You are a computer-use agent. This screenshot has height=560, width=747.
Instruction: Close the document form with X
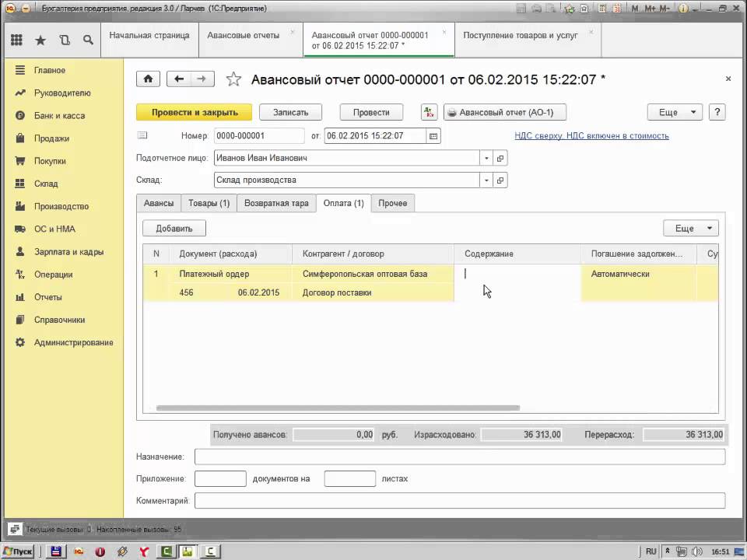728,79
